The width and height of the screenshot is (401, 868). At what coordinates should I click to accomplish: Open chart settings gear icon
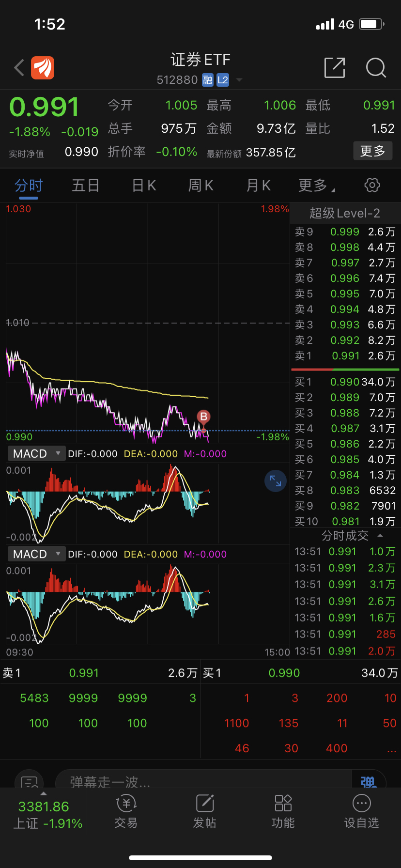point(372,185)
